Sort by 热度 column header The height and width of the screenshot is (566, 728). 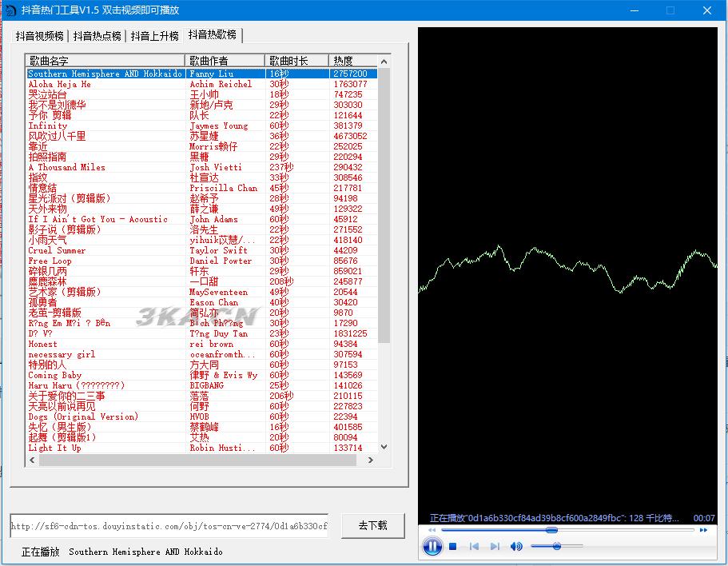[353, 61]
